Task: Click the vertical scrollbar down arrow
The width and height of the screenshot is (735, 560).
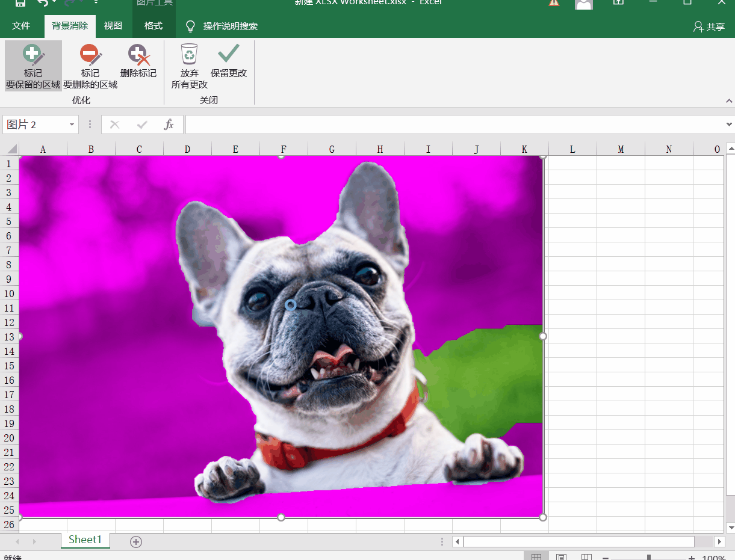Action: point(730,528)
